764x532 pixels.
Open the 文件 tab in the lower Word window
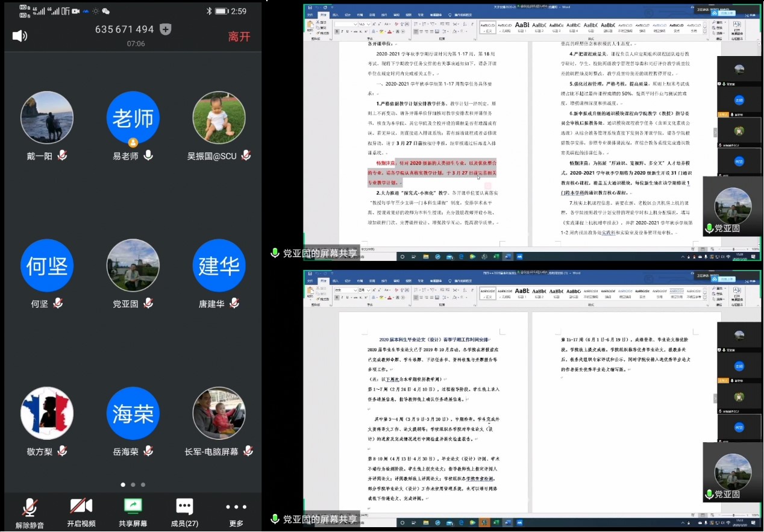coord(310,281)
